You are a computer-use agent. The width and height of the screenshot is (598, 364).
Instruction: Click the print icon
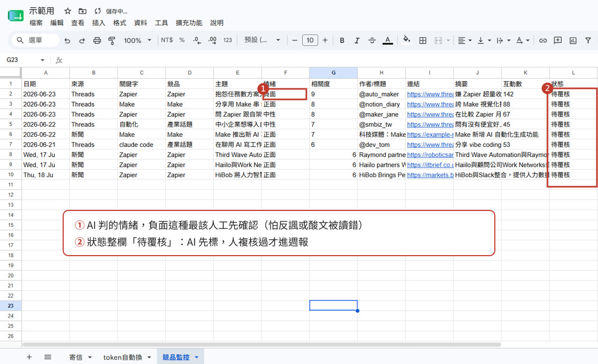[97, 41]
